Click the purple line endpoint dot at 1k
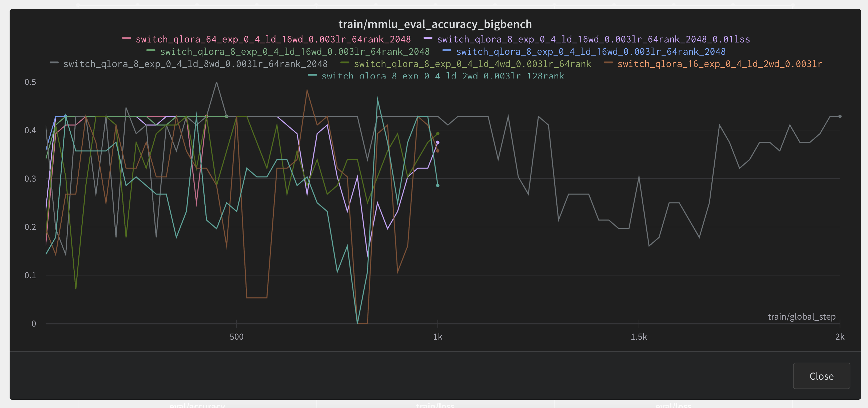This screenshot has width=868, height=408. pos(438,142)
